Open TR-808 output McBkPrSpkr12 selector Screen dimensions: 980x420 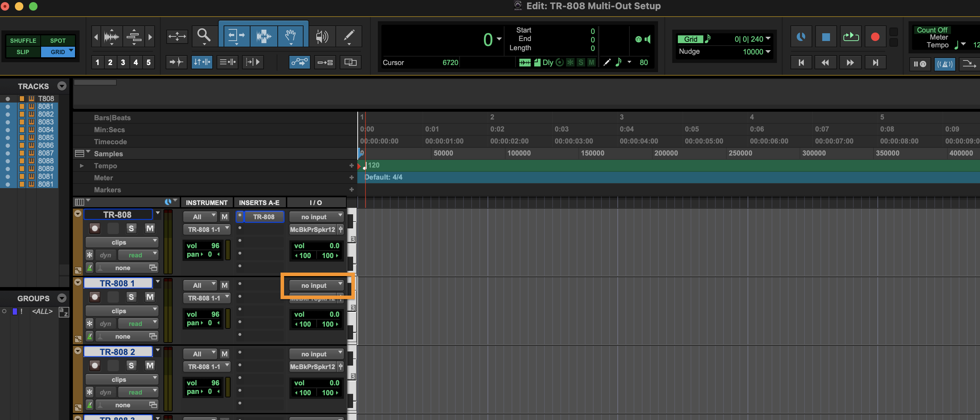click(x=313, y=229)
